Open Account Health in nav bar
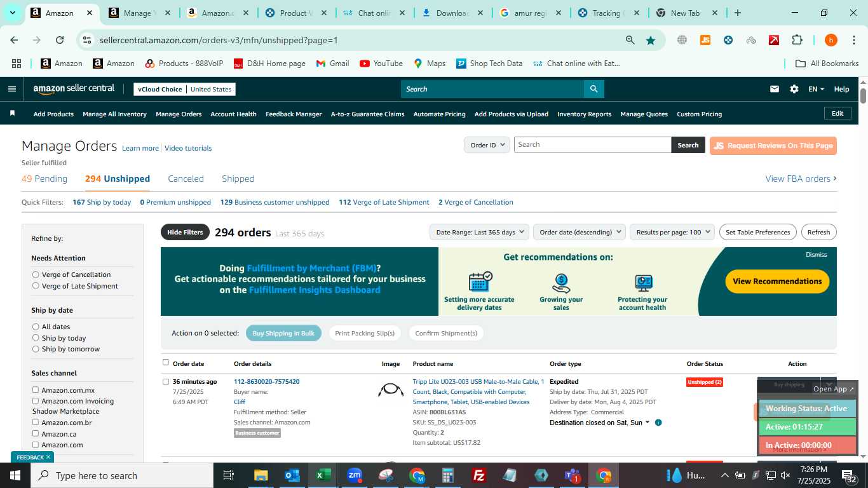The width and height of the screenshot is (868, 488). 233,114
